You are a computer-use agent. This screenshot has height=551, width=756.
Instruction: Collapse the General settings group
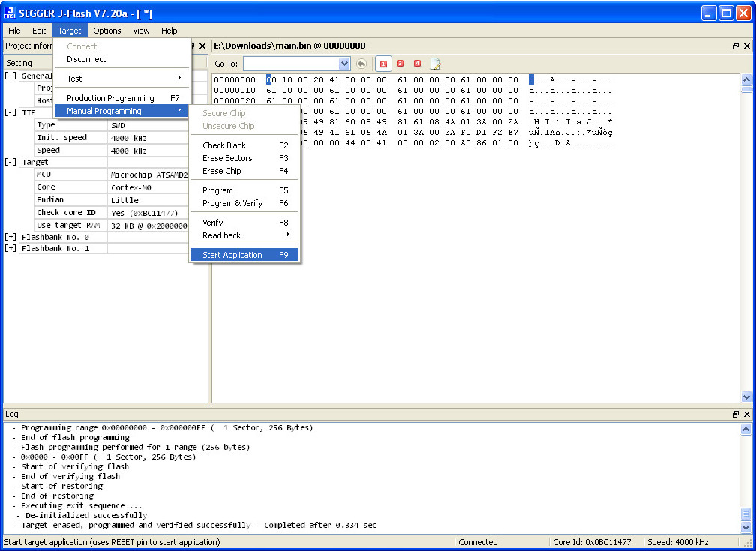(x=10, y=76)
